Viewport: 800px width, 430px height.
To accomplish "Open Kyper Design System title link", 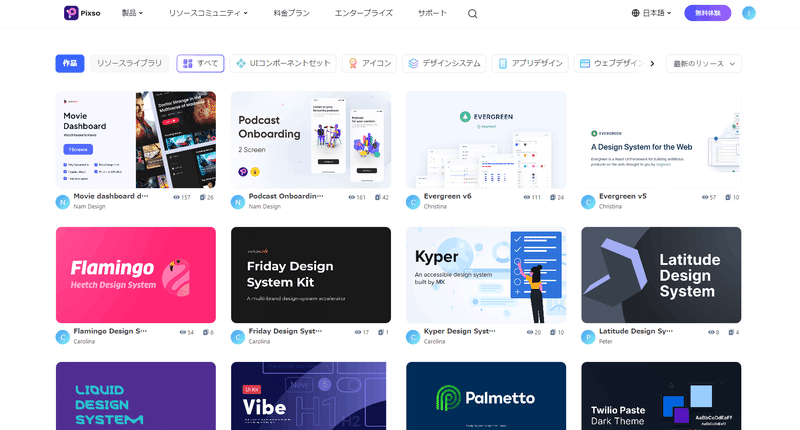I will [x=459, y=332].
